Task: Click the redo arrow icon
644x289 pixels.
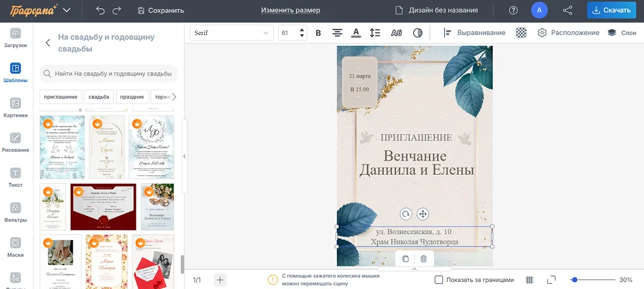Action: click(x=117, y=10)
